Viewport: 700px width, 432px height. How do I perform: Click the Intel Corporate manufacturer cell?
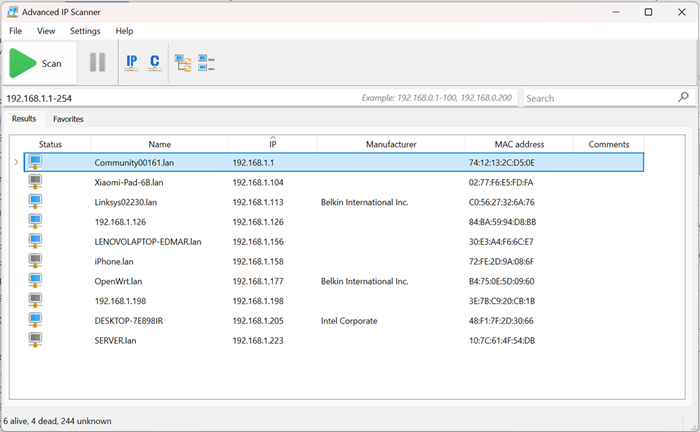349,321
